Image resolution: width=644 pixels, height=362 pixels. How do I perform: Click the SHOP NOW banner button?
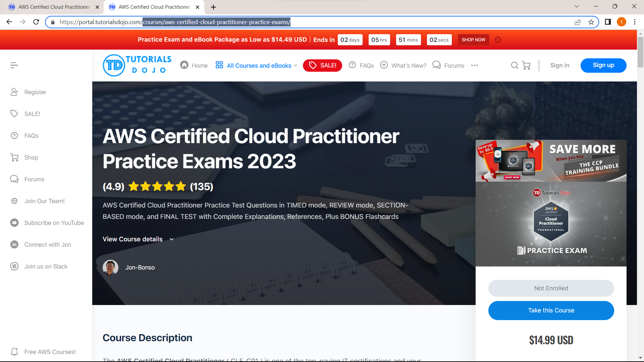click(x=473, y=40)
